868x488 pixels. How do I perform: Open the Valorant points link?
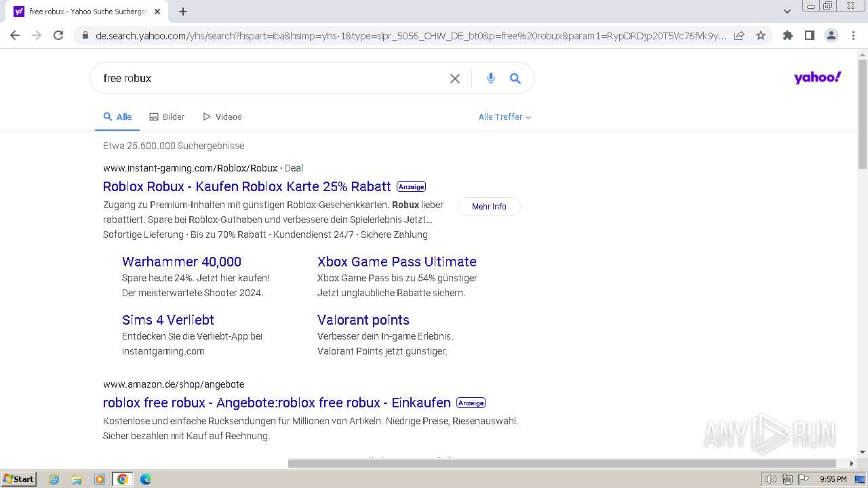click(x=363, y=320)
